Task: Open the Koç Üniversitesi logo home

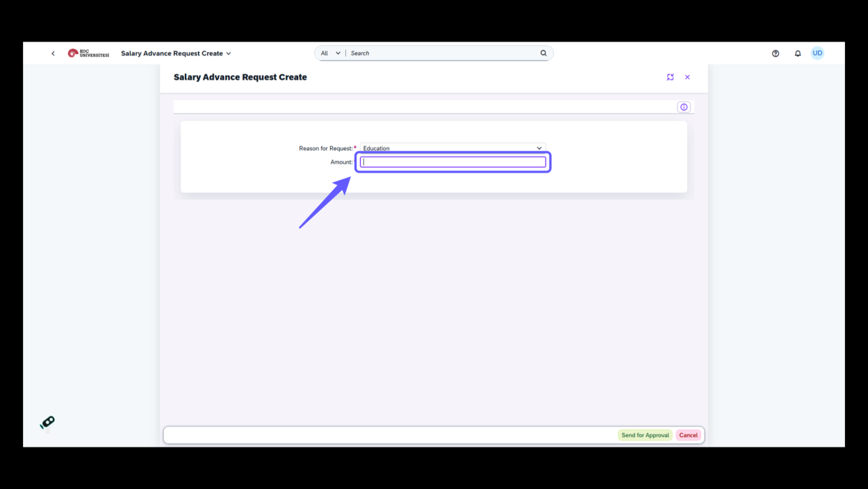Action: tap(88, 54)
